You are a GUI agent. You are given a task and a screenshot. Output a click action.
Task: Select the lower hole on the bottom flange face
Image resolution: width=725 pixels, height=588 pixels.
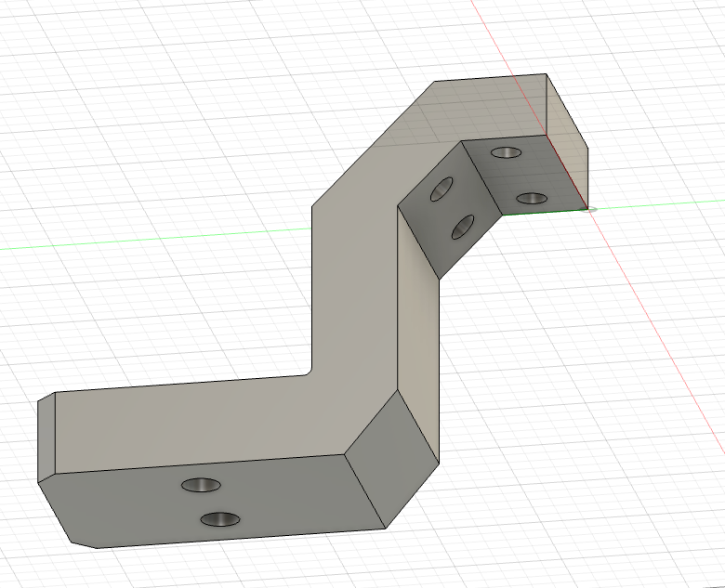[x=220, y=518]
